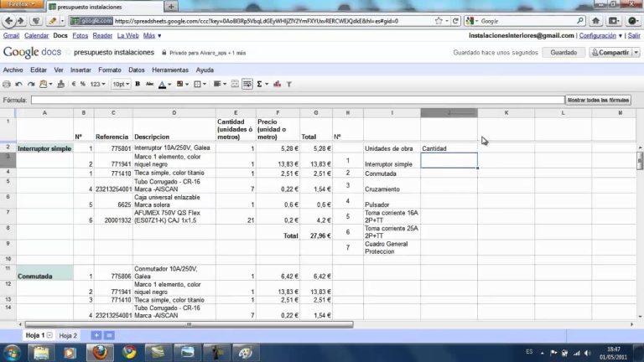Click the Sigma functions icon
This screenshot has width=644, height=362.
tap(260, 84)
